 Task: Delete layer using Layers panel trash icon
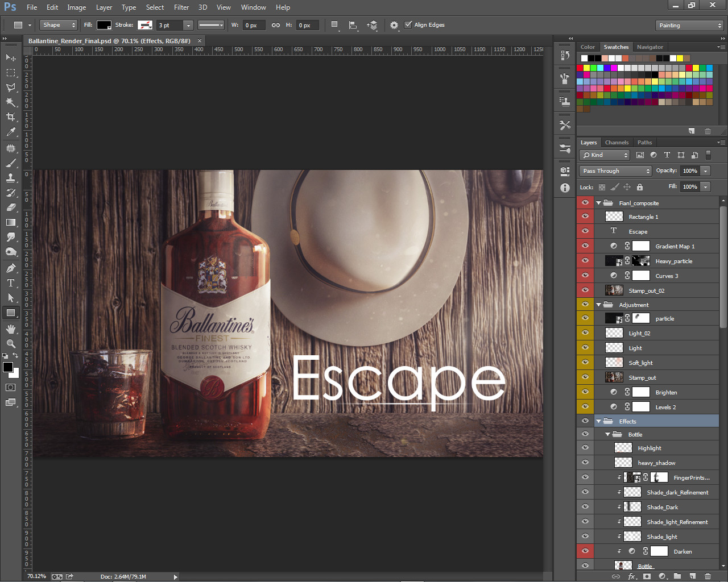[x=708, y=576]
